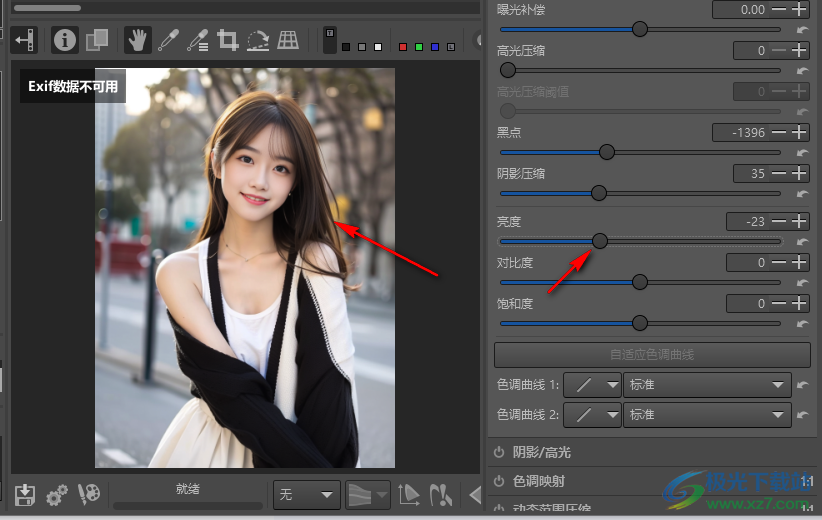Focus the 亮度 value field showing -23
Viewport: 822px width, 520px height.
[x=748, y=221]
